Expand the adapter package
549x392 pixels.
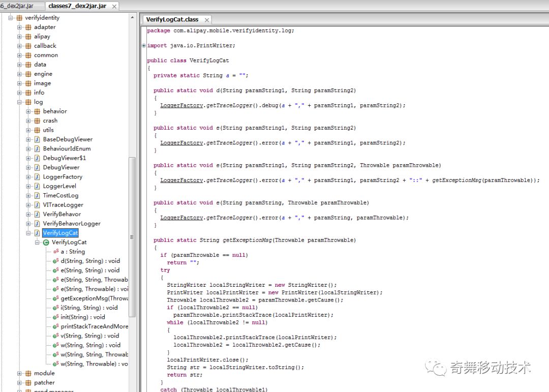pos(20,27)
